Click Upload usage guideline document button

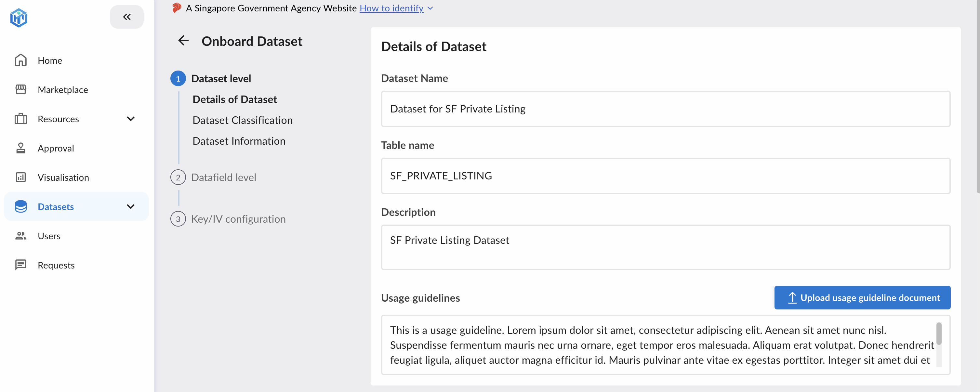coord(862,297)
